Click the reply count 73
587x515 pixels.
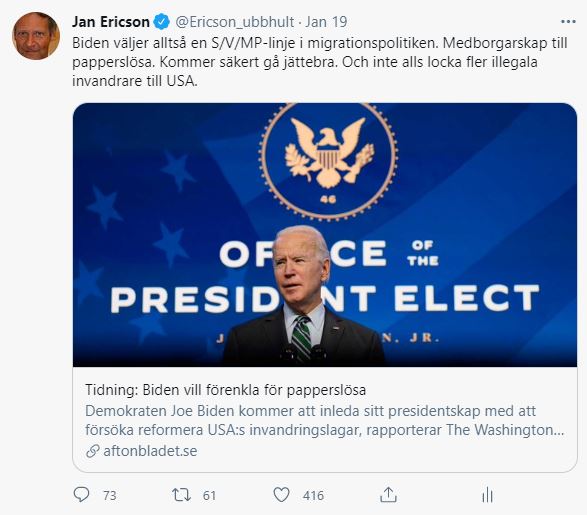(x=110, y=496)
